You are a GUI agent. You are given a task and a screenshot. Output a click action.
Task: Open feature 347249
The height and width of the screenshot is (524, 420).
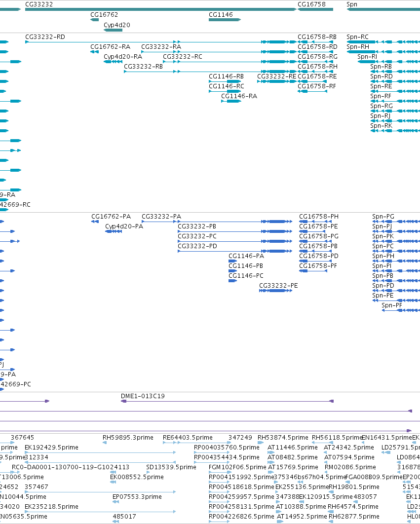(240, 438)
